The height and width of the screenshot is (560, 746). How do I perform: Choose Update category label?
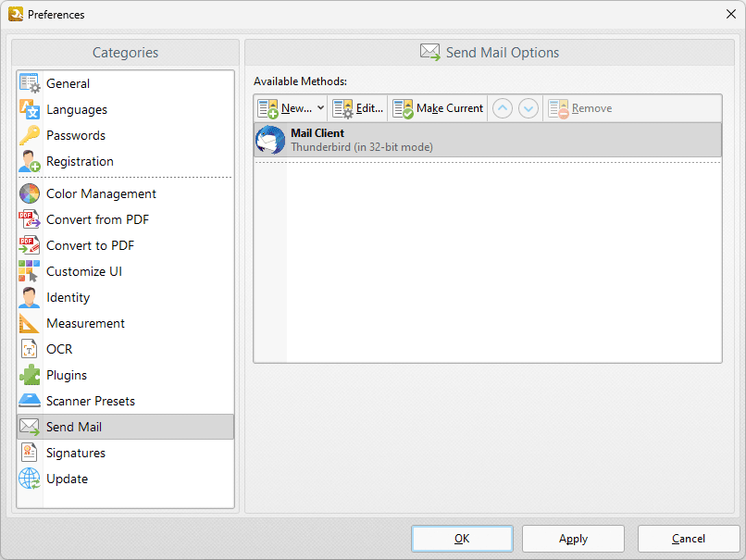pos(67,479)
